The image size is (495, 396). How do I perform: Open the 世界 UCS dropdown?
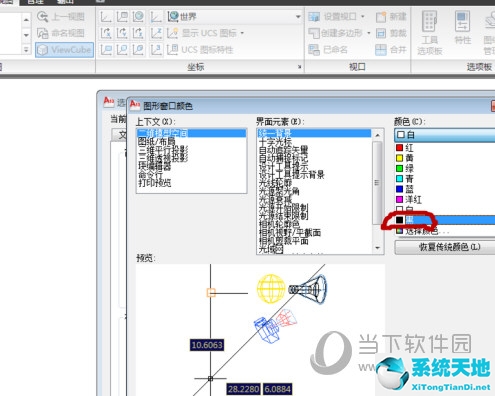(234, 17)
